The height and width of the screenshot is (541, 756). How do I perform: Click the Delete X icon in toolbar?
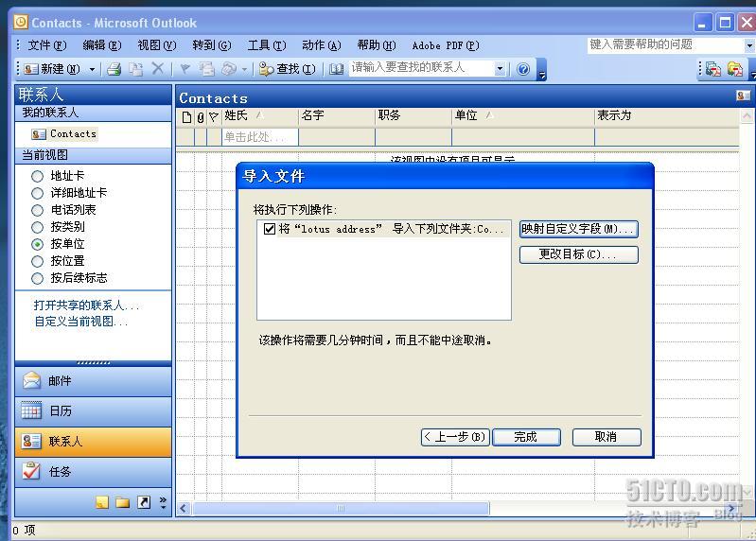tap(158, 69)
